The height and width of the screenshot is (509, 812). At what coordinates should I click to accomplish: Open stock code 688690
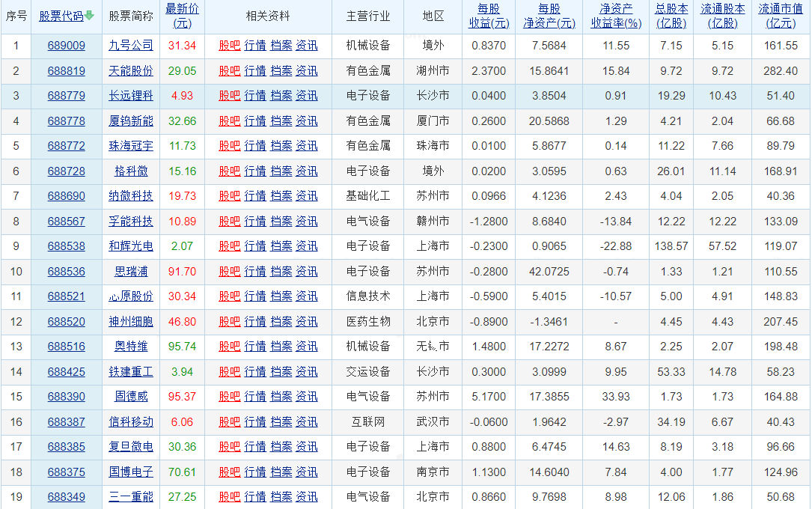pos(67,196)
